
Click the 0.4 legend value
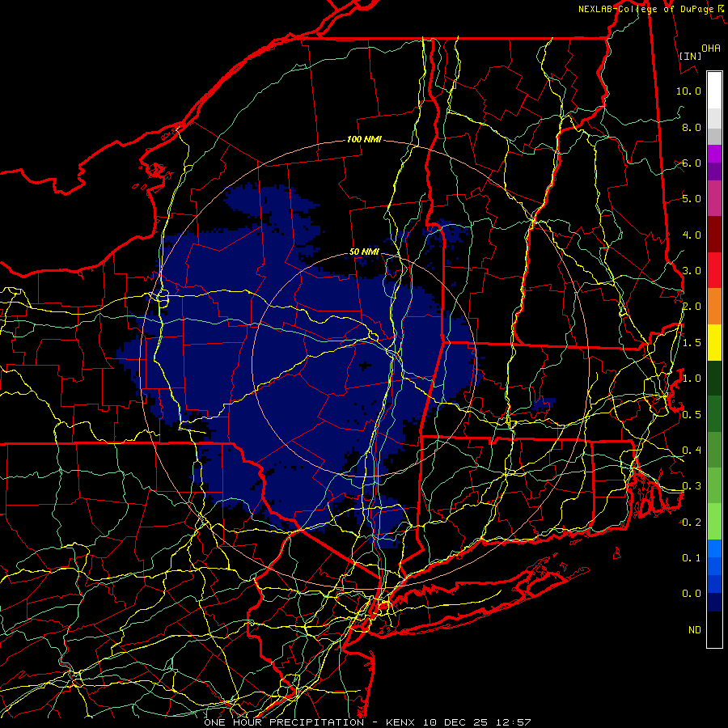coord(692,451)
